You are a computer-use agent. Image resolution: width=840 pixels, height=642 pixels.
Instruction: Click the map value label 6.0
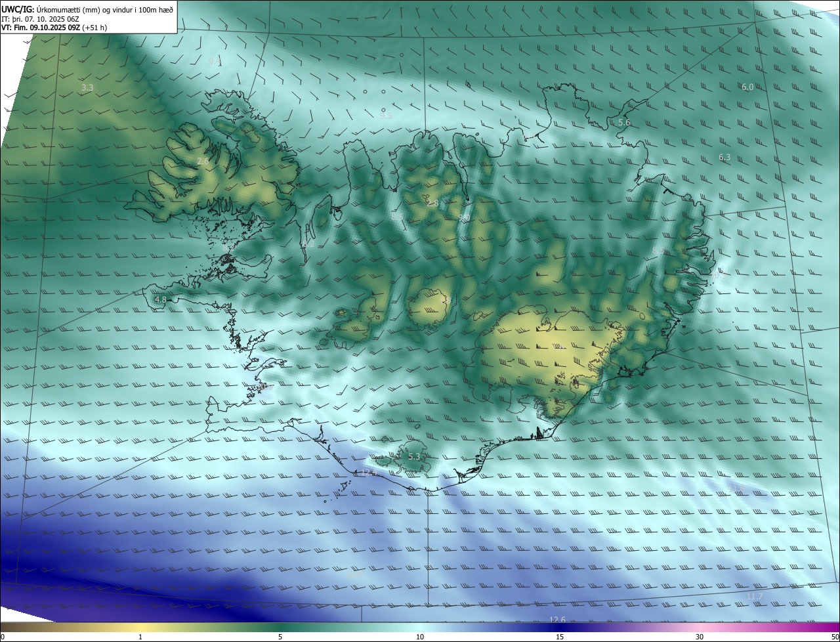747,87
